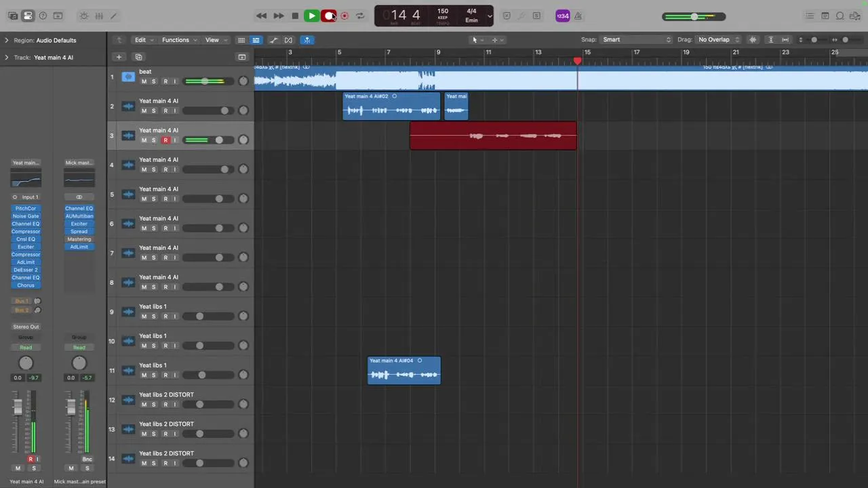The height and width of the screenshot is (488, 868).
Task: Open Quick Help question mark icon
Action: (x=43, y=16)
